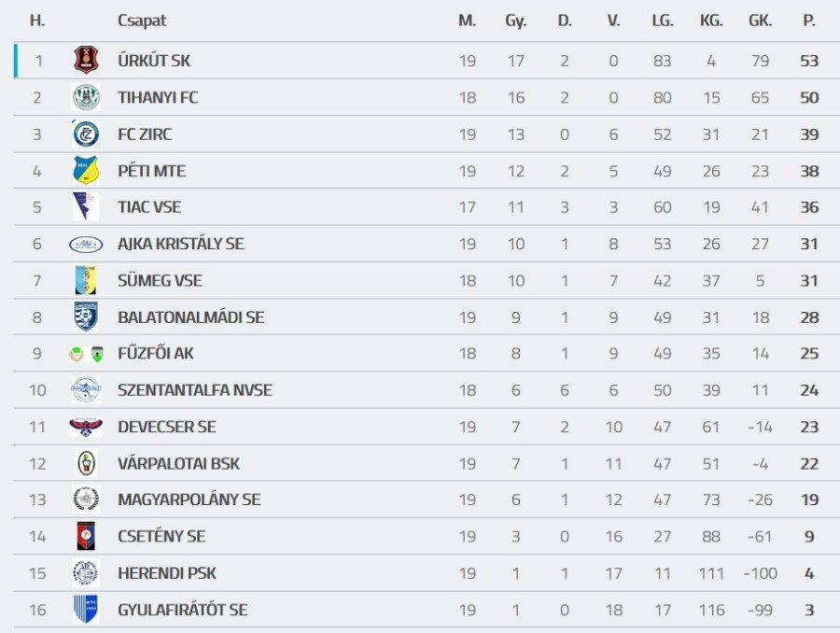This screenshot has height=633, width=840.
Task: Click the Balatonalmádi SE shield badge
Action: pos(86,316)
